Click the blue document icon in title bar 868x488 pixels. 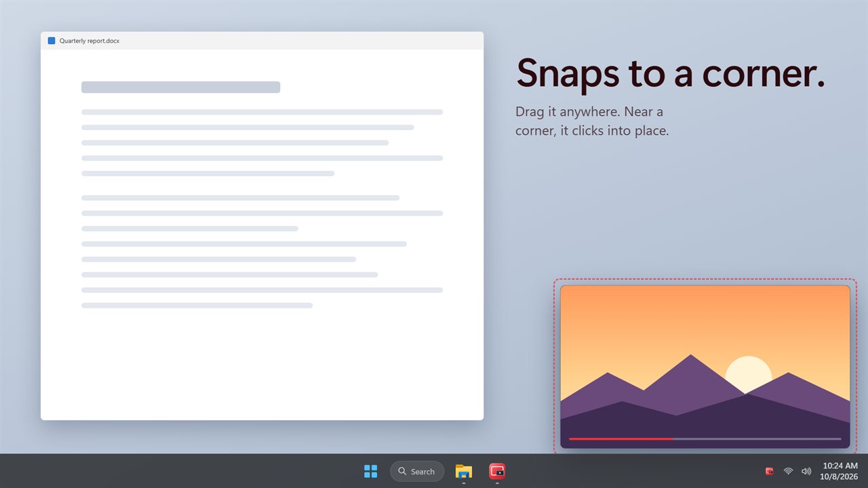click(52, 41)
